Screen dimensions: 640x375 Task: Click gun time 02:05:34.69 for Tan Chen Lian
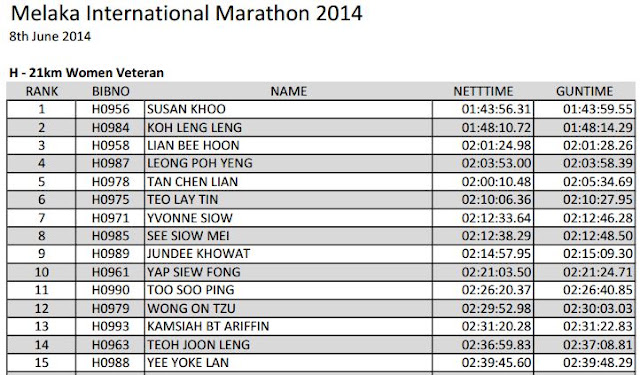[x=598, y=182]
